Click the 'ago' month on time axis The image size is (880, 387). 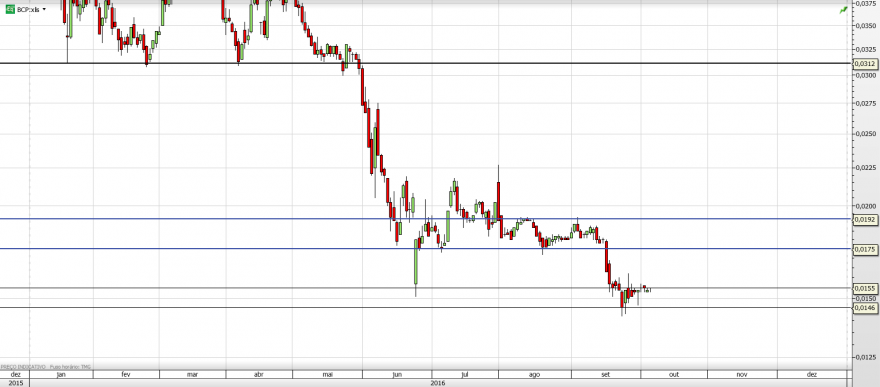tap(534, 374)
